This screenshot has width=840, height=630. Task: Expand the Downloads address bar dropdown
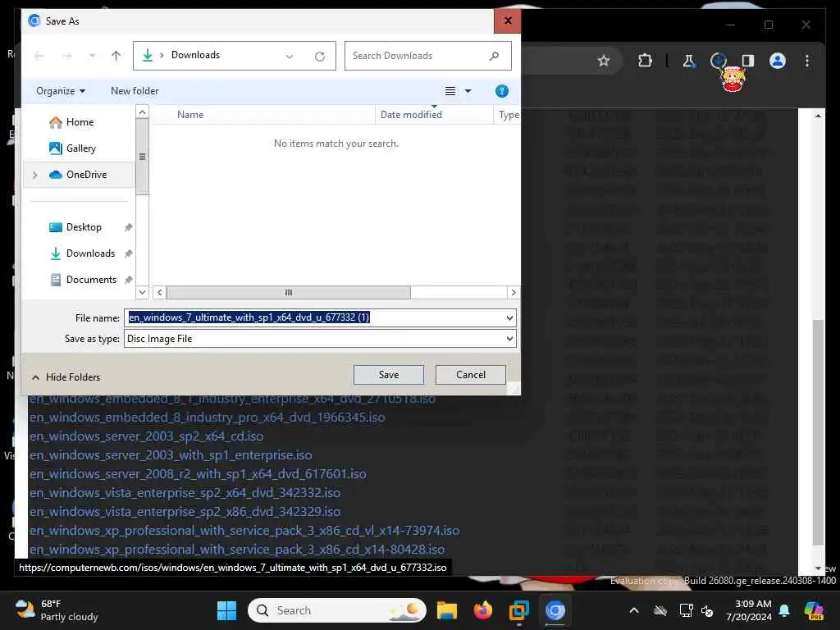tap(290, 57)
